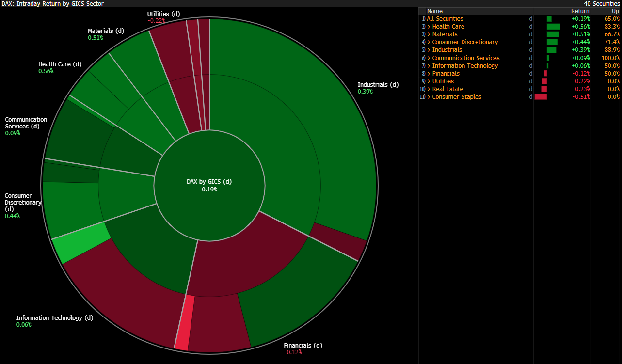Click the +0.09% return in the table
This screenshot has height=364, width=622.
coord(581,58)
